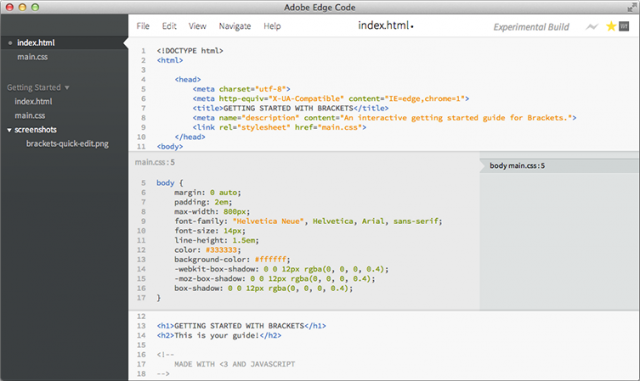Image resolution: width=640 pixels, height=381 pixels.
Task: Click the yellow star icon
Action: click(x=611, y=27)
